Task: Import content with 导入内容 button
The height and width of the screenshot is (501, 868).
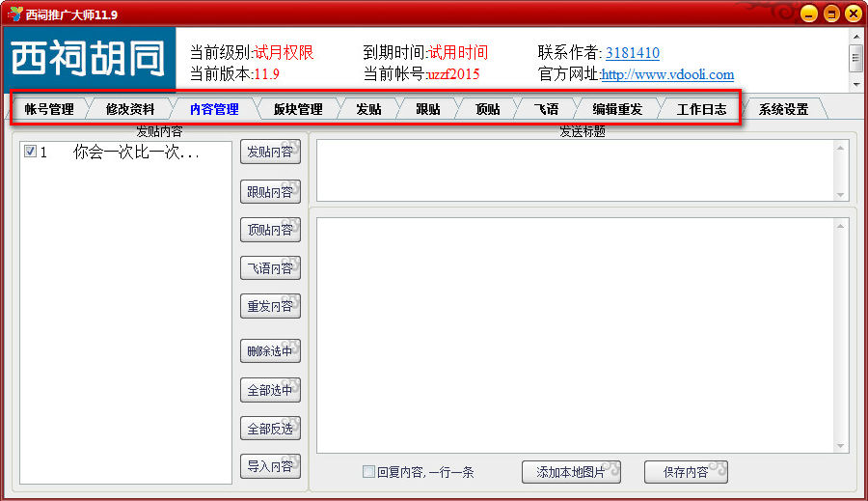Action: (270, 466)
